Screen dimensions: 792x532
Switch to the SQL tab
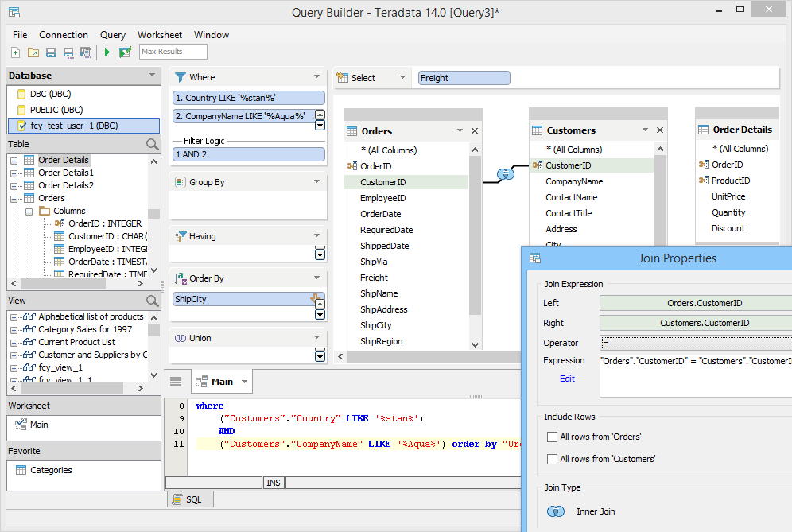(x=190, y=499)
